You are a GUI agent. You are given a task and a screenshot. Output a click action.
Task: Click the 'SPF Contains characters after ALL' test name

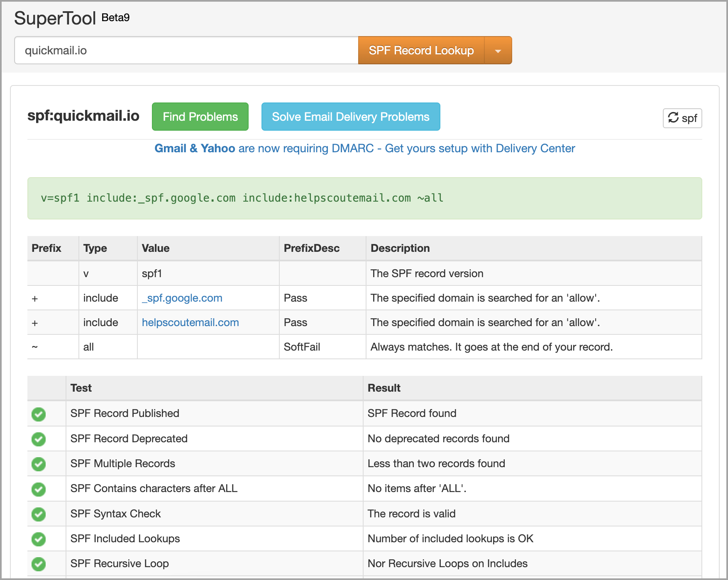click(x=154, y=488)
